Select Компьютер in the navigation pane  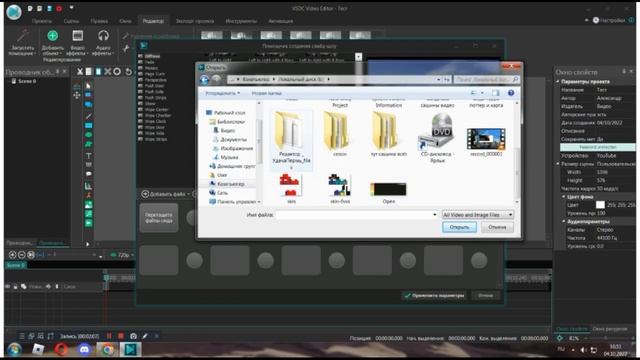click(230, 184)
